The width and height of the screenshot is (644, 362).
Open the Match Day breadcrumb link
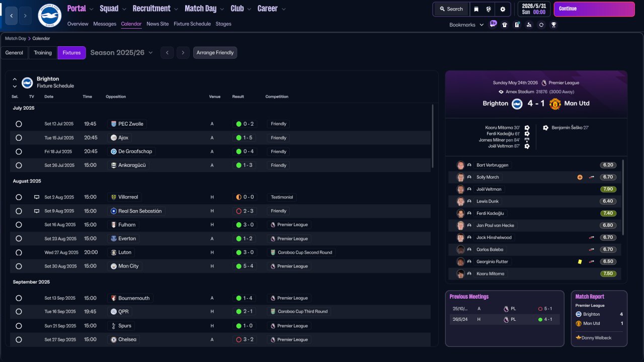[x=15, y=38]
